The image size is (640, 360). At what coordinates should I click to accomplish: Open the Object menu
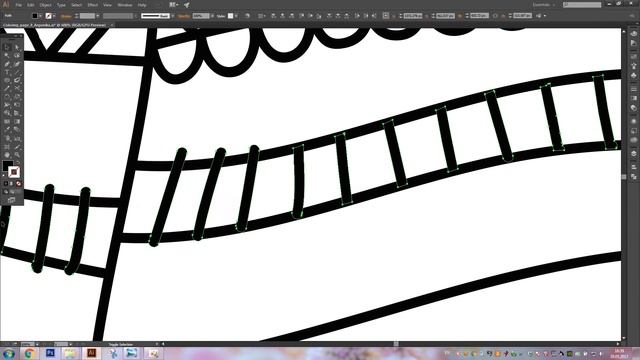(x=45, y=5)
